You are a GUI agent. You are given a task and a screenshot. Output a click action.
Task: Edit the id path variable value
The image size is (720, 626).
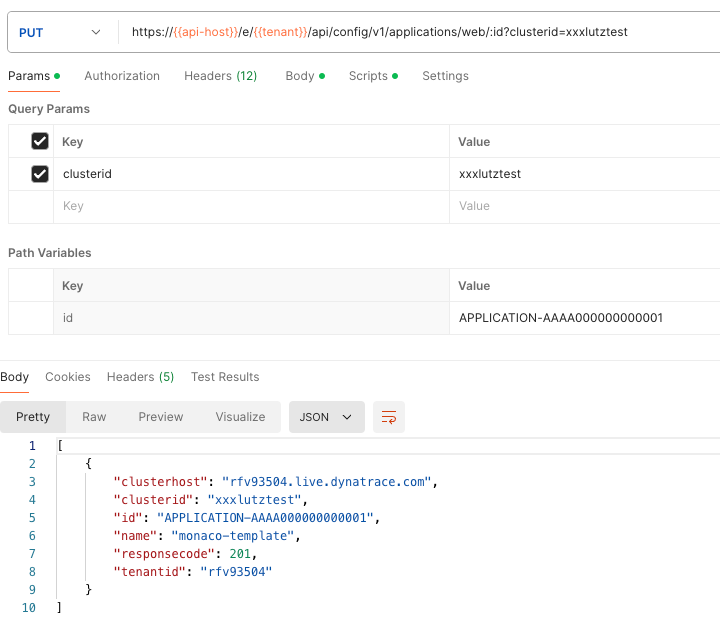click(580, 318)
